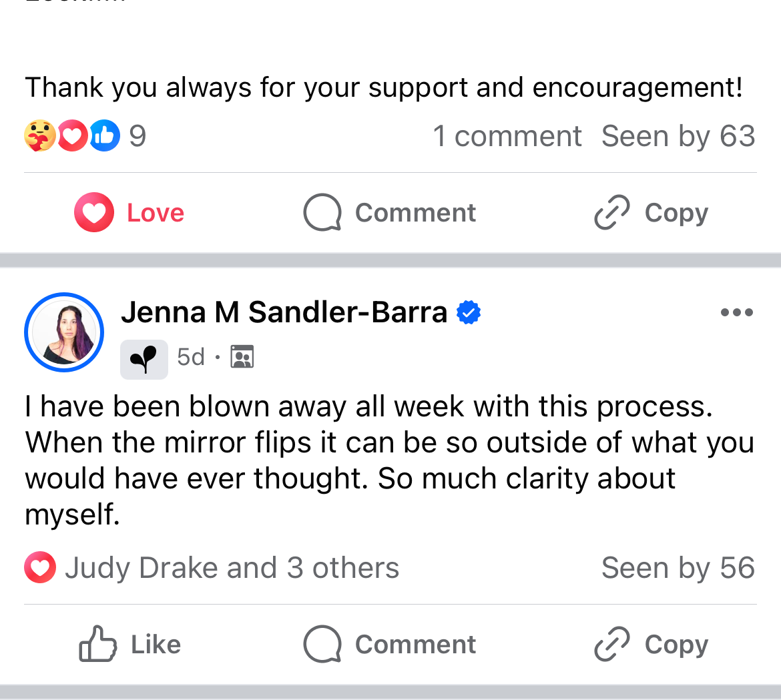Open the reaction emojis summary showing 9
Viewport: 781px width, 700px height.
tap(85, 136)
